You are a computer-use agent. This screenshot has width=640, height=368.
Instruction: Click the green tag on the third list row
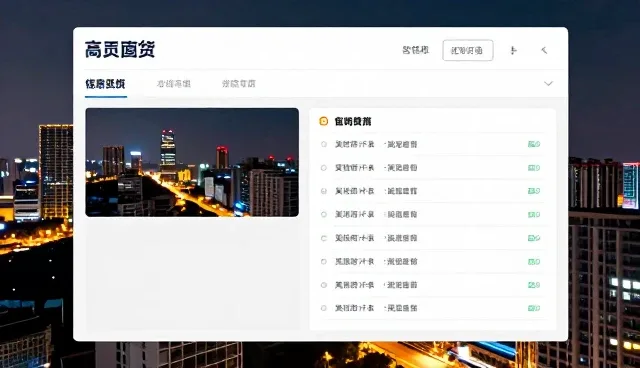[x=534, y=191]
